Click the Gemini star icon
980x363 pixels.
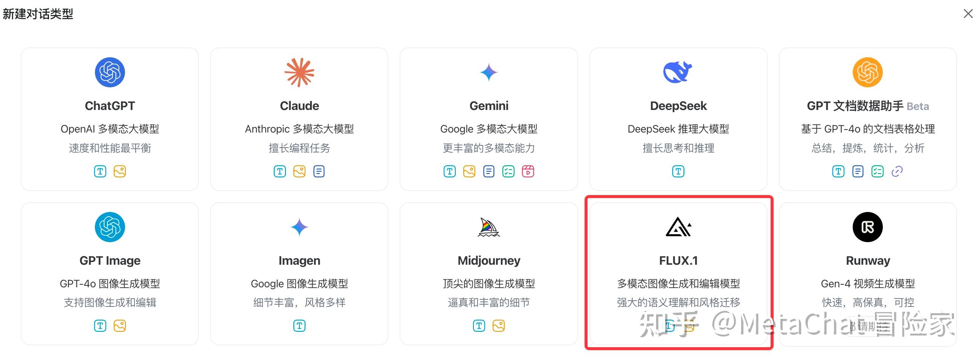(488, 72)
